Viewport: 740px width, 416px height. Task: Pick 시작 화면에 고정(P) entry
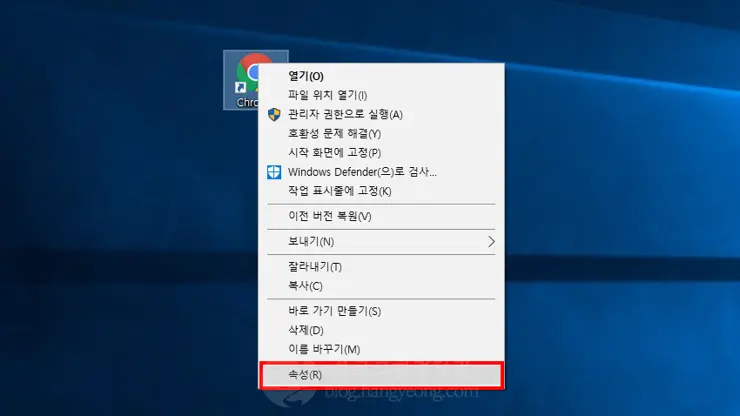381,153
